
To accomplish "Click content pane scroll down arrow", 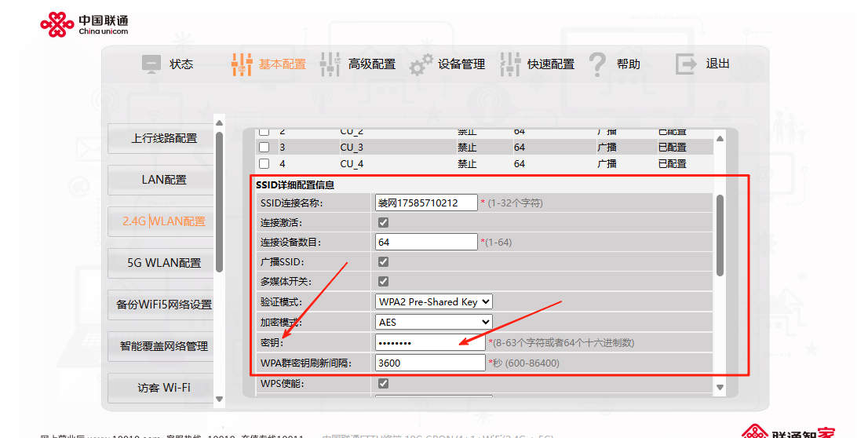I will 720,388.
